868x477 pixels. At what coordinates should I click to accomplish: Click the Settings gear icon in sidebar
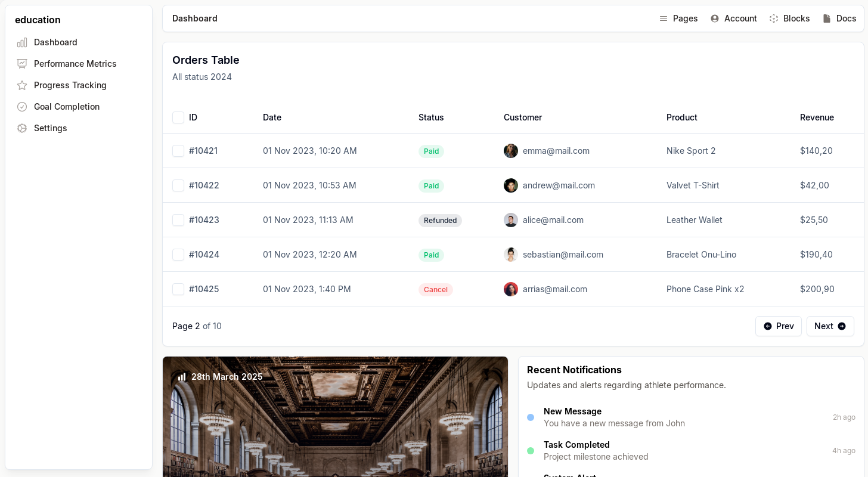click(x=22, y=128)
